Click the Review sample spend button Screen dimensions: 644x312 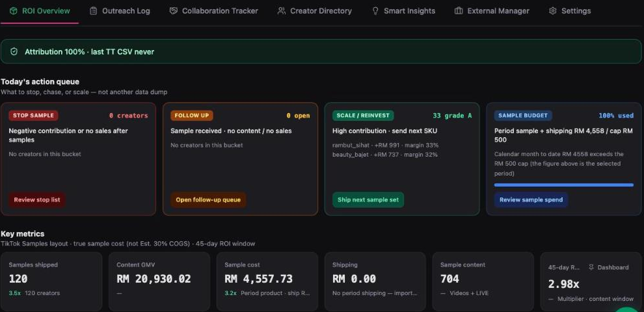point(531,200)
